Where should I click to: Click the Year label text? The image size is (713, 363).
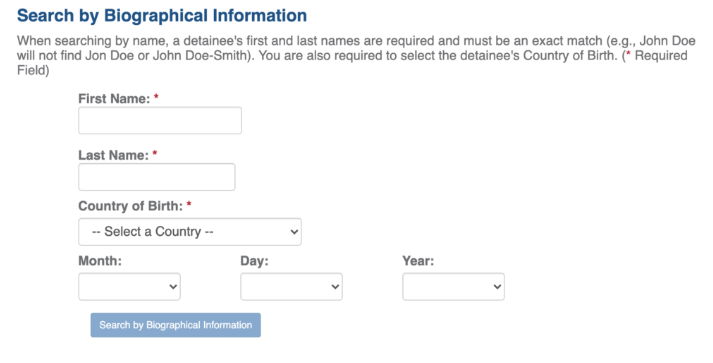coord(418,261)
